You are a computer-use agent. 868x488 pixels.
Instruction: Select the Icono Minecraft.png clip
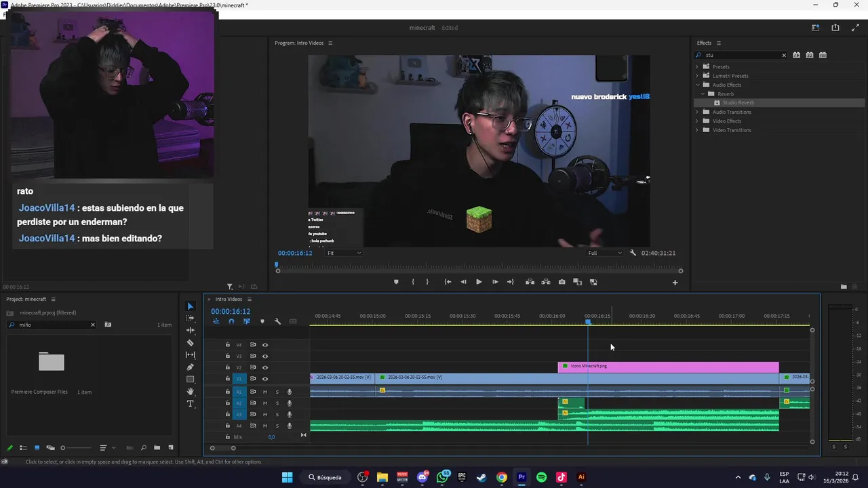point(668,367)
